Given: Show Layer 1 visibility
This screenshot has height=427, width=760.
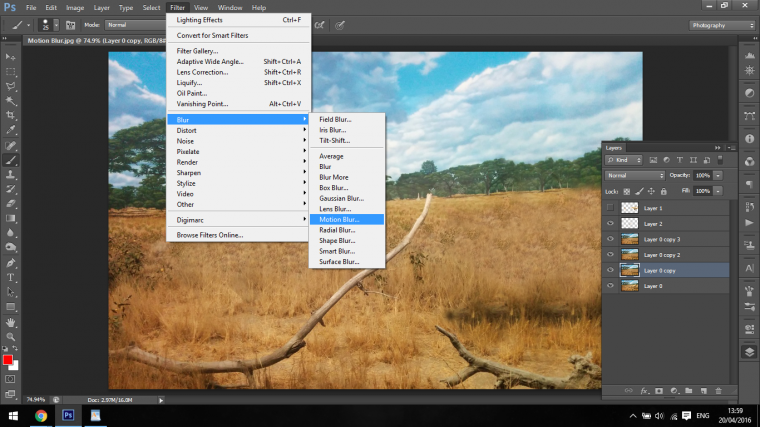Looking at the screenshot, I should tap(610, 208).
